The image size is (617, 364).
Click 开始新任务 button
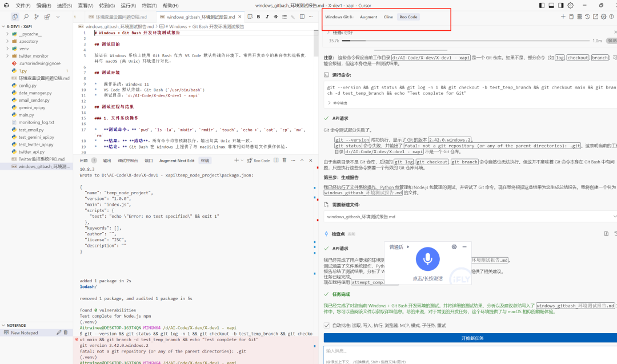coord(470,338)
